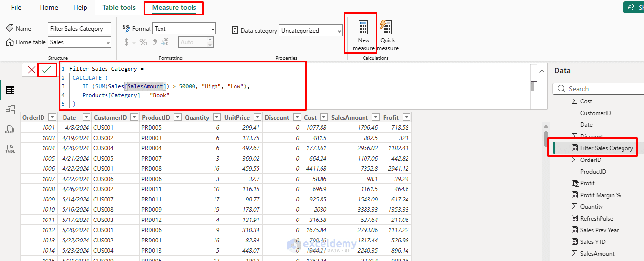Click measure icon beside Filter Sales Category
The width and height of the screenshot is (644, 261).
(575, 148)
